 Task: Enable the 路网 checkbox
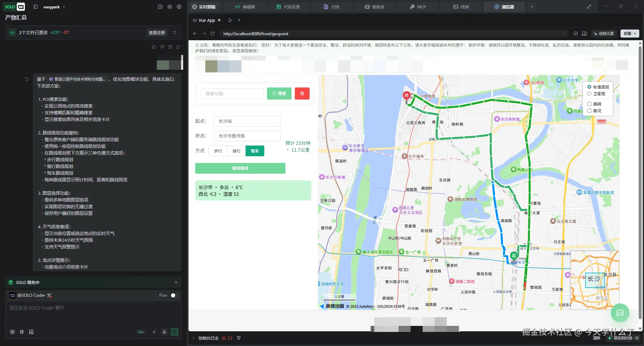(x=589, y=104)
